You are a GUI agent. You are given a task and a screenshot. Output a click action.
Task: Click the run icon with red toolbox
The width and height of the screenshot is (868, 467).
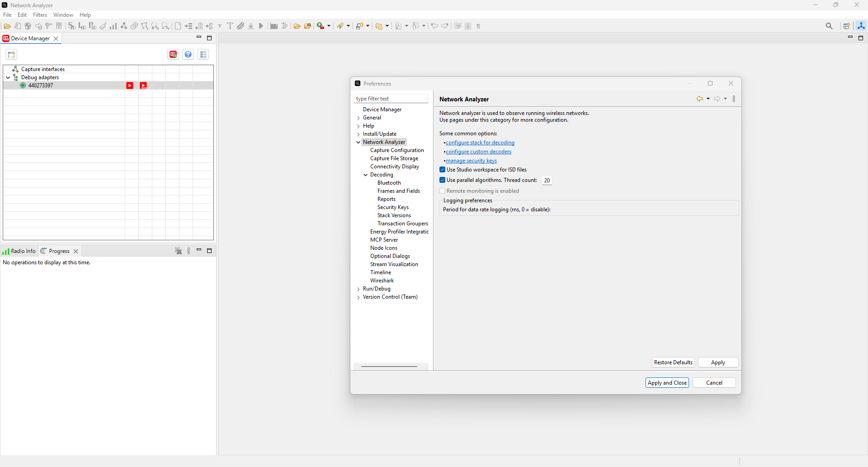(321, 26)
